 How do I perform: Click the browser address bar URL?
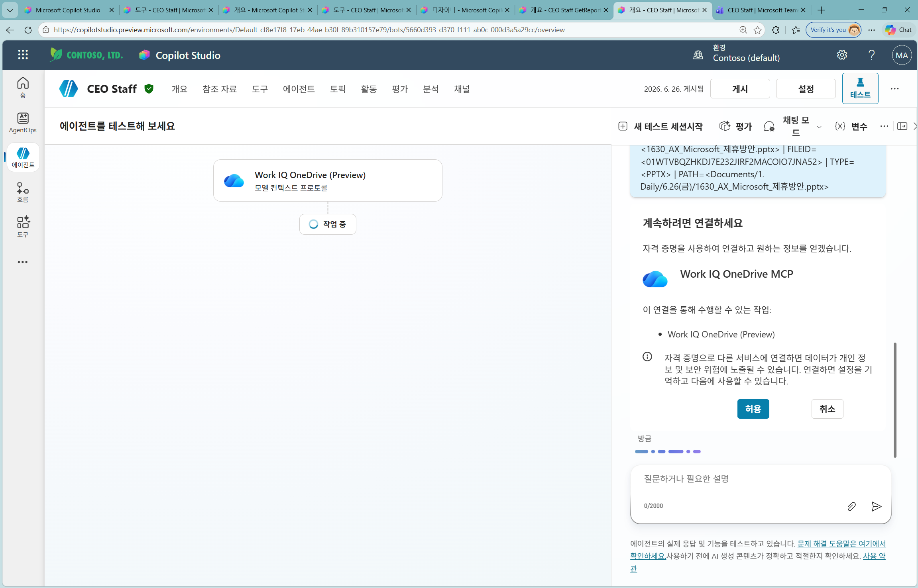pyautogui.click(x=309, y=30)
